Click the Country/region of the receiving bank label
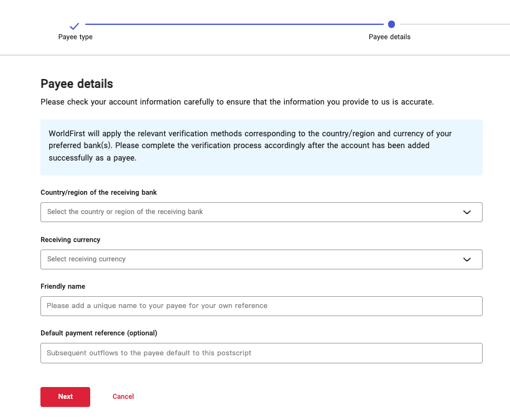Screen dimensions: 510x420 pyautogui.click(x=98, y=192)
